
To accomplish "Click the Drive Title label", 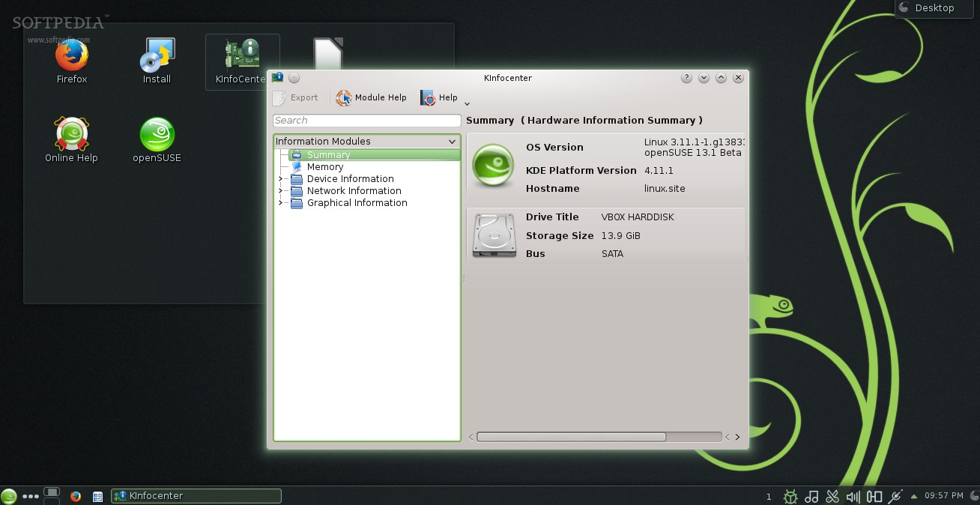I will pos(552,217).
